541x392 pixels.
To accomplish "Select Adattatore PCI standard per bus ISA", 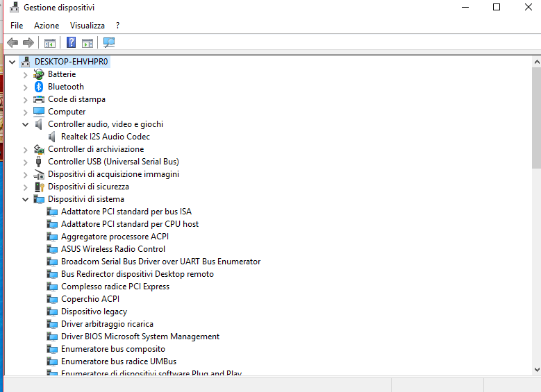I will [126, 212].
